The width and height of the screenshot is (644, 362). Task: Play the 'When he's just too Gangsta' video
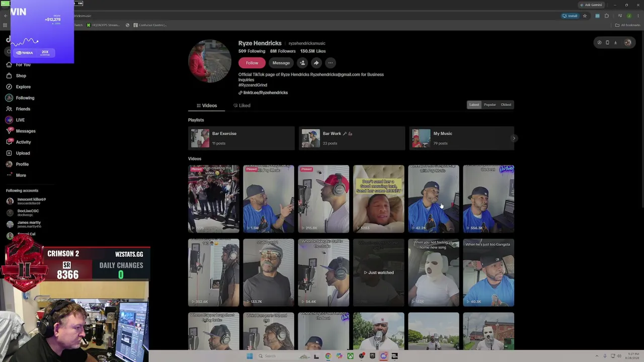click(x=489, y=273)
